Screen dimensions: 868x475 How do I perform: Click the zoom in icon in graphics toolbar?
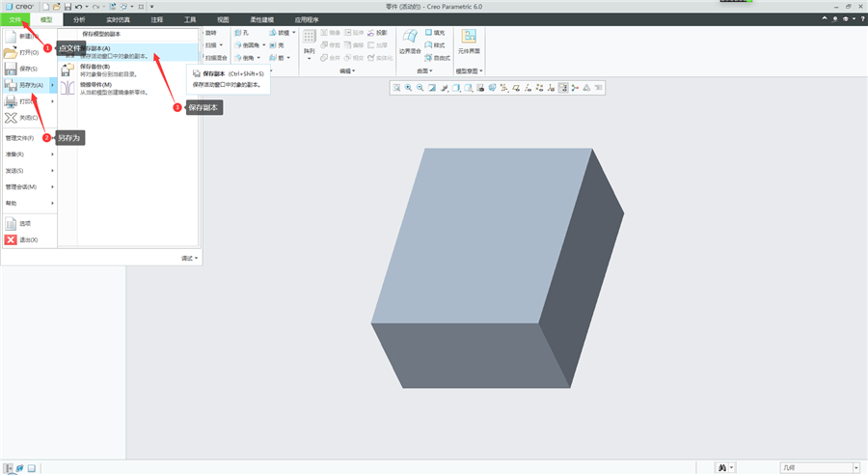(409, 88)
